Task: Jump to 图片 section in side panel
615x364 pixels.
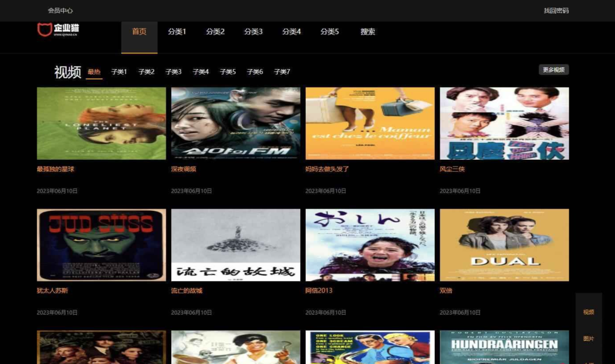Action: [x=589, y=339]
